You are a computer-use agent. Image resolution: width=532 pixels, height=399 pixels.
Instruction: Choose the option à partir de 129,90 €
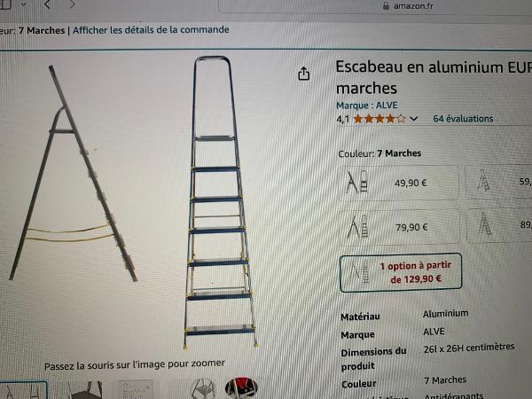coord(401,272)
